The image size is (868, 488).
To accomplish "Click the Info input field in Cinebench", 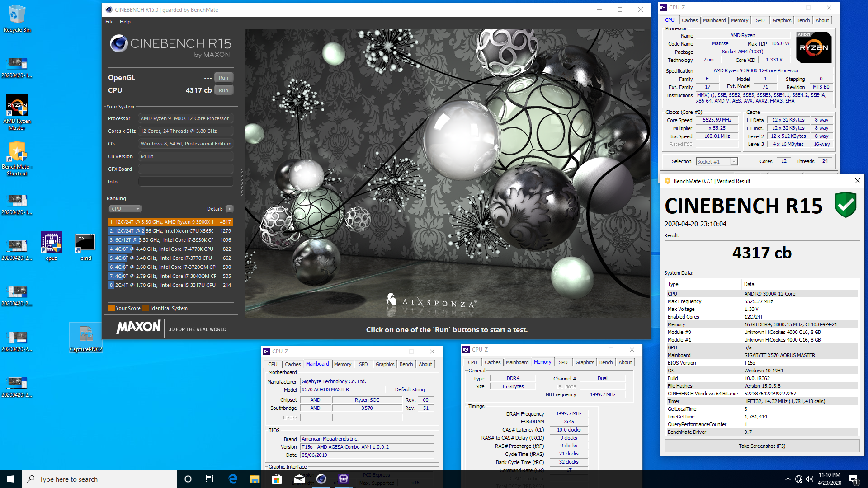I will pyautogui.click(x=185, y=182).
